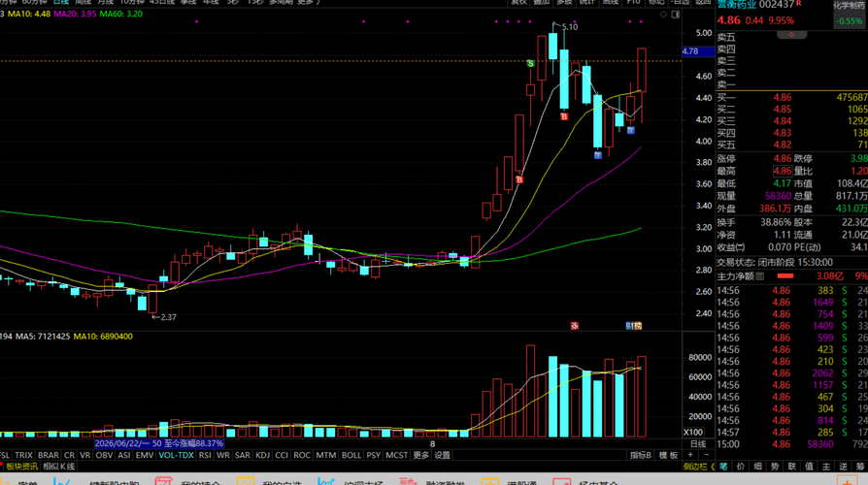Select the active VOL-TDX indicator tab
Viewport: 868px width, 485px height.
click(176, 455)
